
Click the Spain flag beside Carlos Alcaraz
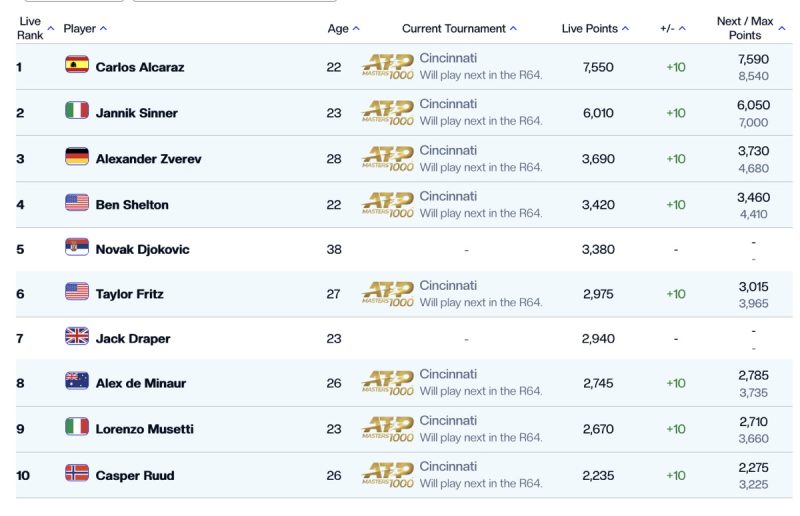pos(77,65)
